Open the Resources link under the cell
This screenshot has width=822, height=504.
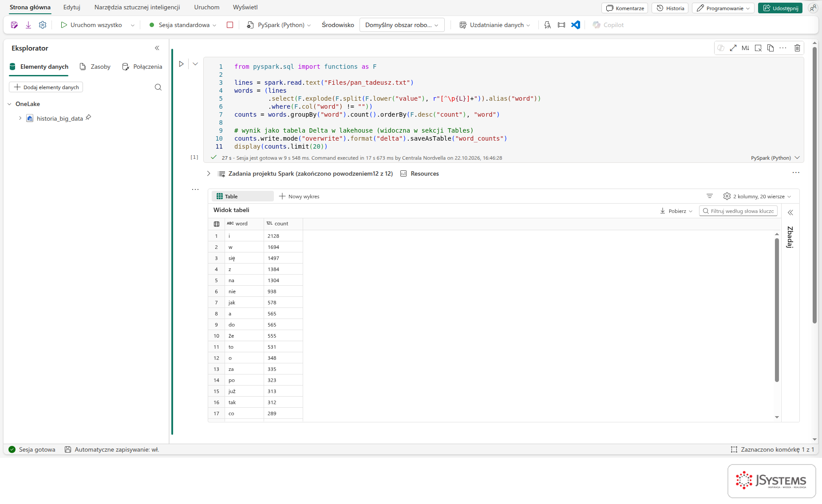(x=419, y=173)
